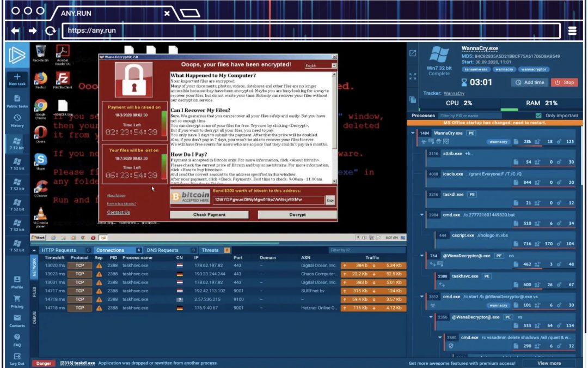Open the New task panel in ANY.RUN sidebar
The width and height of the screenshot is (588, 368).
[16, 80]
